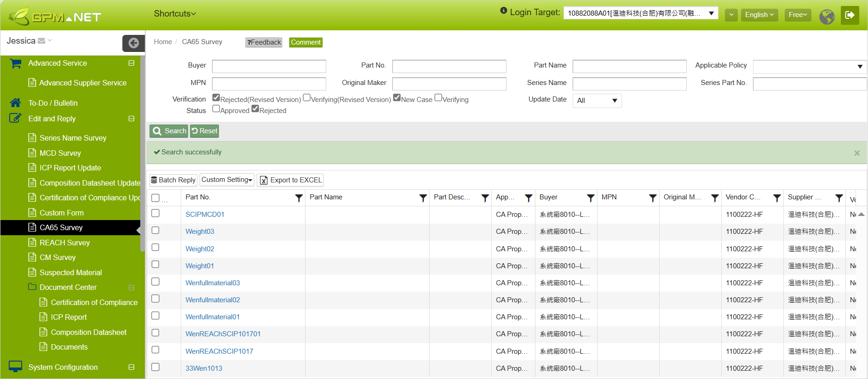Open the Buyer column filter
The image size is (868, 379).
(x=591, y=198)
